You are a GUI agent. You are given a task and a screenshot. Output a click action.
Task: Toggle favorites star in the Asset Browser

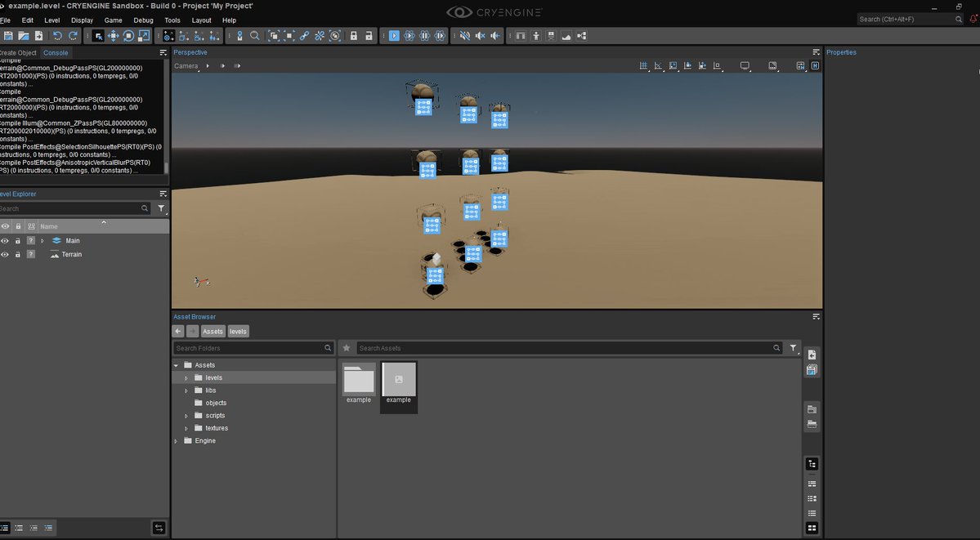click(347, 348)
